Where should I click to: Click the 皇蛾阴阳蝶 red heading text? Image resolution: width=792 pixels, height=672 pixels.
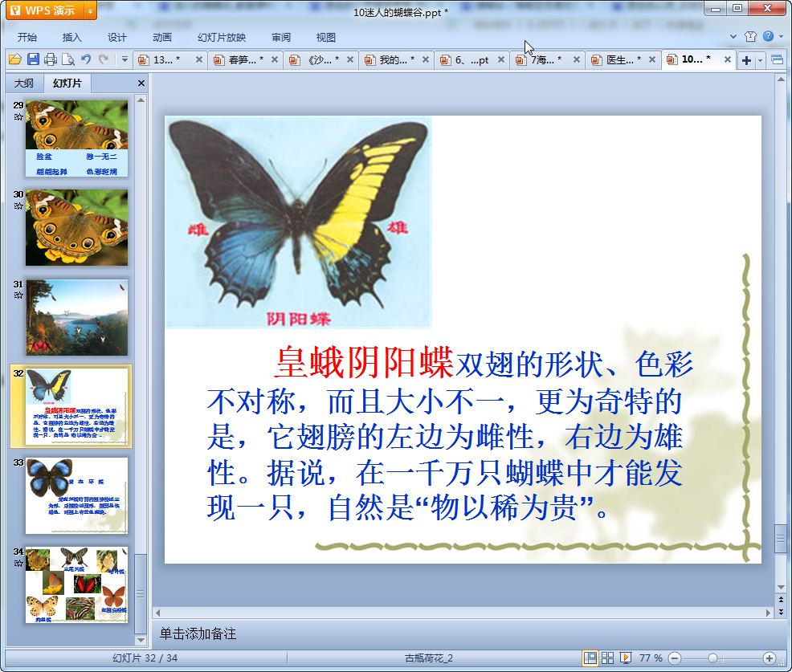point(364,362)
